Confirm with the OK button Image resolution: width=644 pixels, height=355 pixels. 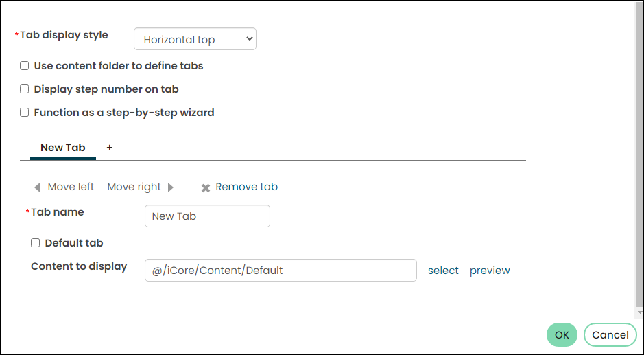(x=562, y=335)
